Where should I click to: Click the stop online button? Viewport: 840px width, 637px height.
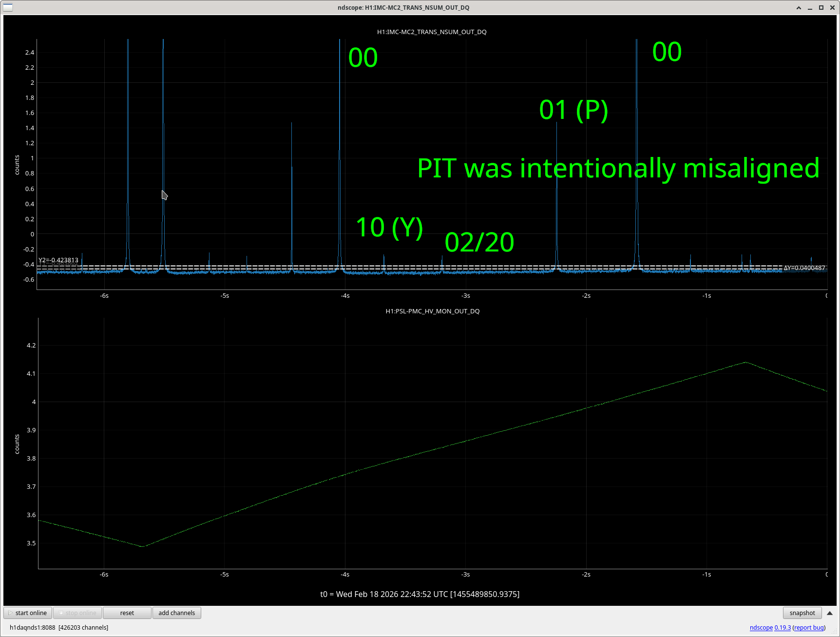77,613
